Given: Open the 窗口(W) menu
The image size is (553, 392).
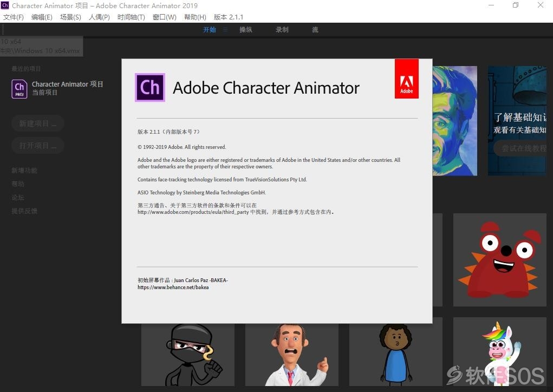Looking at the screenshot, I should (164, 17).
